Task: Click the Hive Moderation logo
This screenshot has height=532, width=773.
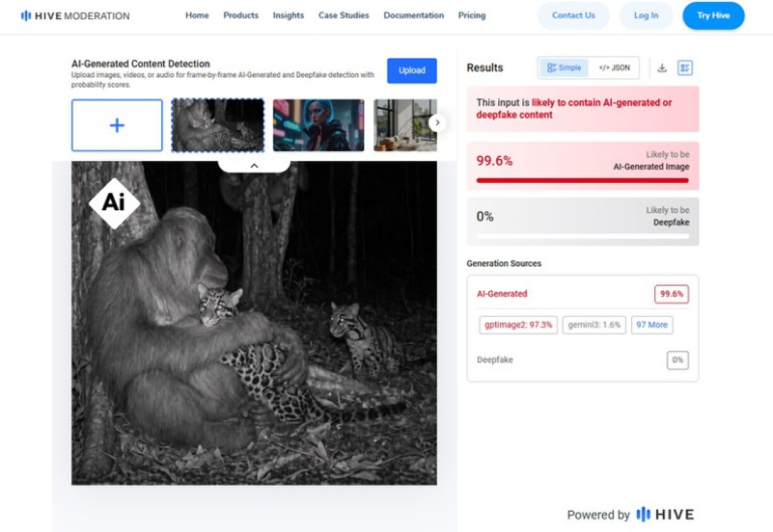Action: (75, 16)
